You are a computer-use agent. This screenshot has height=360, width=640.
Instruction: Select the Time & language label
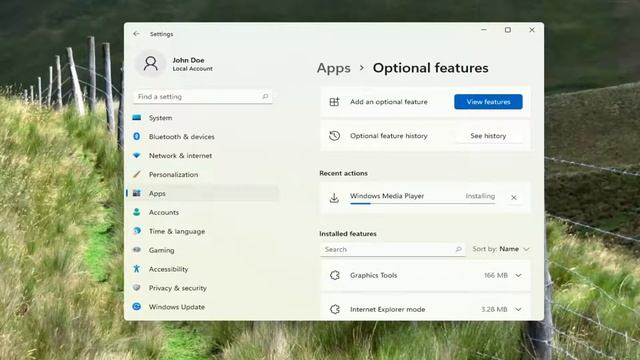(177, 231)
